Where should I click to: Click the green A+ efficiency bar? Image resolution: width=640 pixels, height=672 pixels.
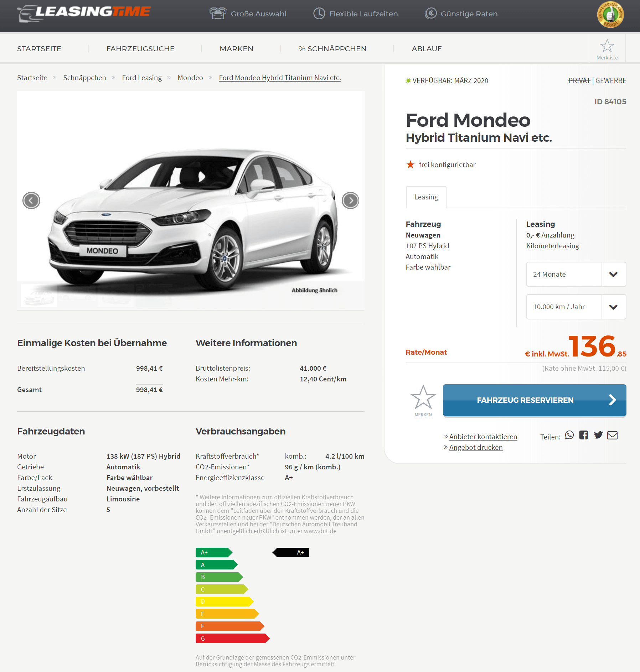point(214,552)
